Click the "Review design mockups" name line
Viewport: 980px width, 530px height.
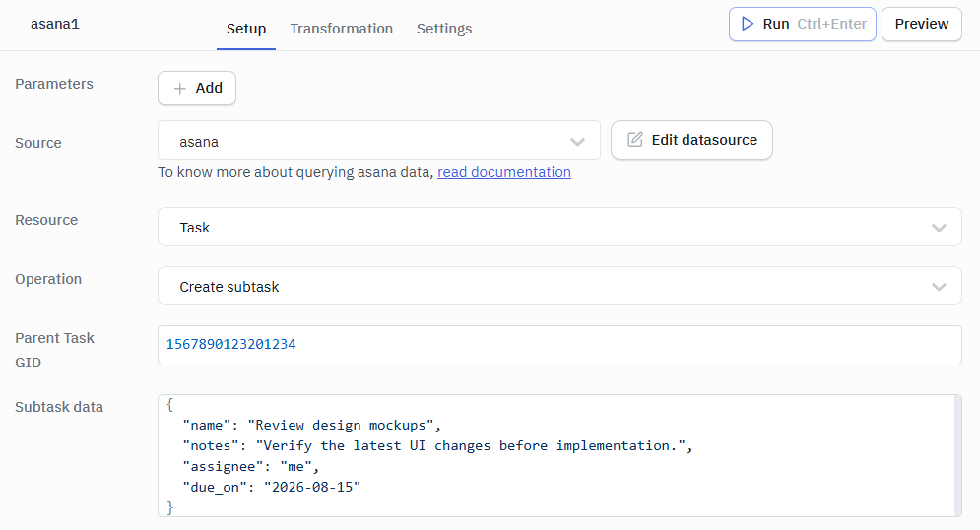point(312,425)
